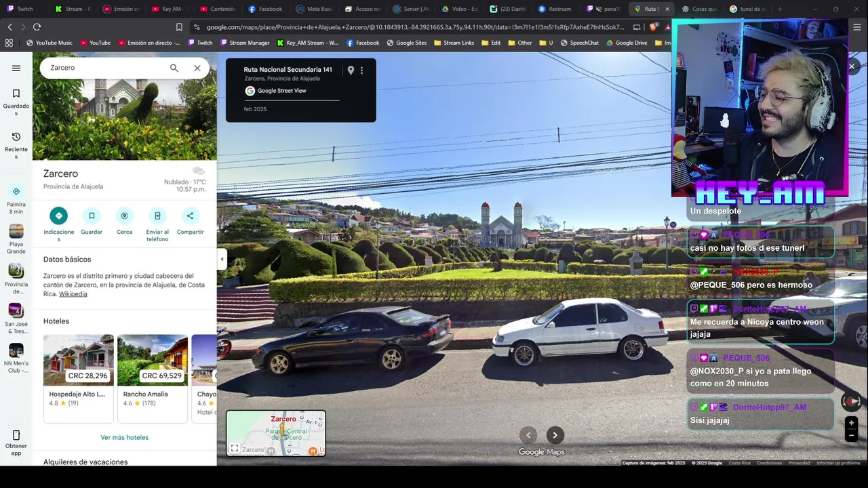Switch to the Facebook browser tab

pyautogui.click(x=266, y=9)
